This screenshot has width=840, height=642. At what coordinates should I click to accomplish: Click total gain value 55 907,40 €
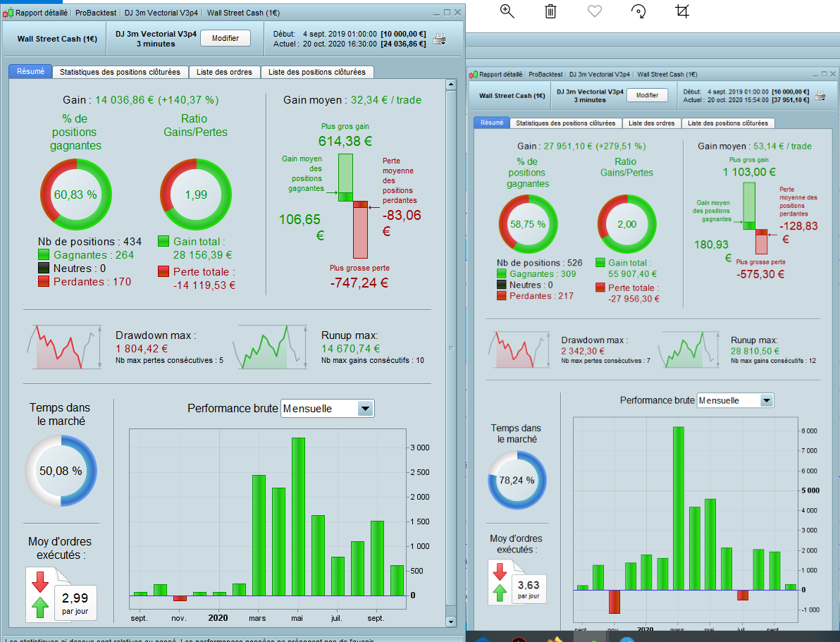[633, 274]
